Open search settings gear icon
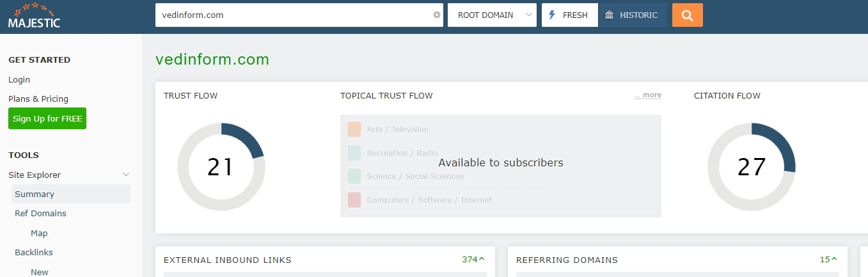Image resolution: width=868 pixels, height=277 pixels. [x=437, y=15]
